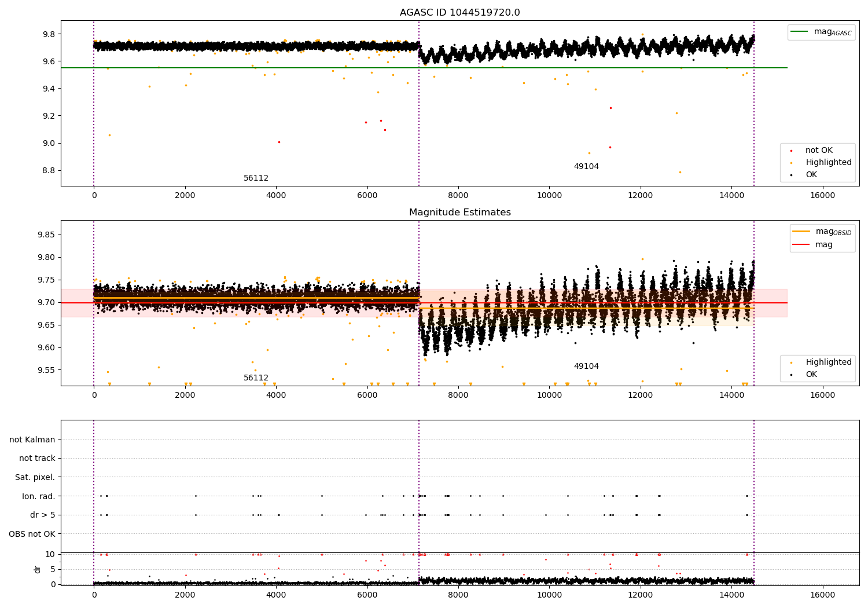Click 'OK' legend entry in Magnitude Estimates plot
Viewport: 868px width, 608px height.
(x=804, y=375)
